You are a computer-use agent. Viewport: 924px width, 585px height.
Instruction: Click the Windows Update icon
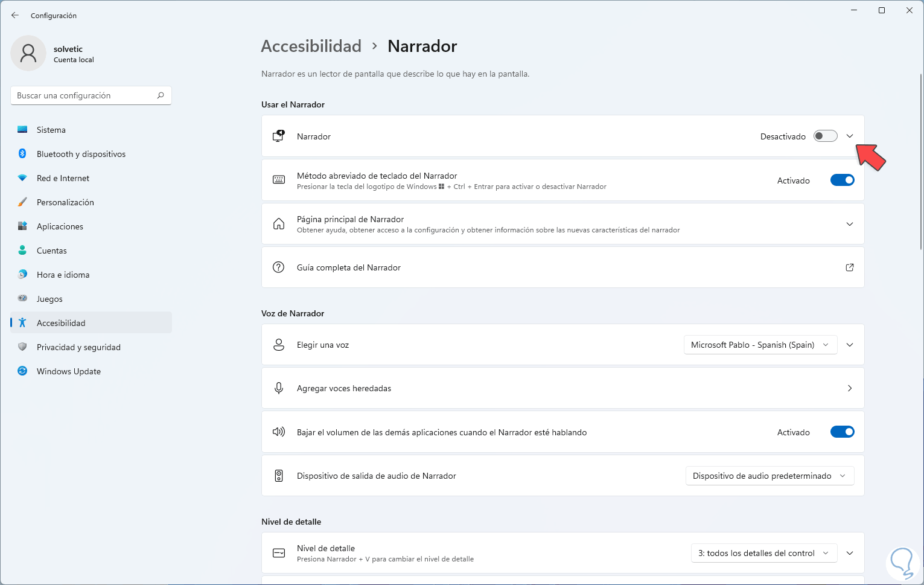(22, 371)
